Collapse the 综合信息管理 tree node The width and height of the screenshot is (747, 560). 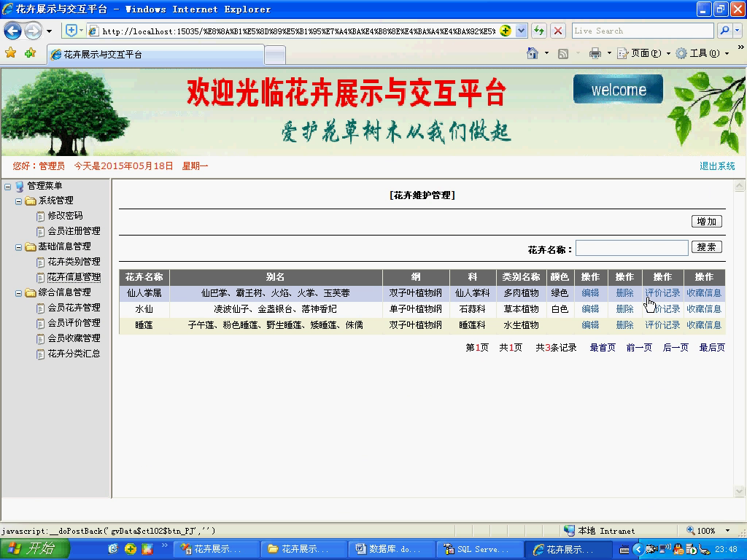click(18, 293)
